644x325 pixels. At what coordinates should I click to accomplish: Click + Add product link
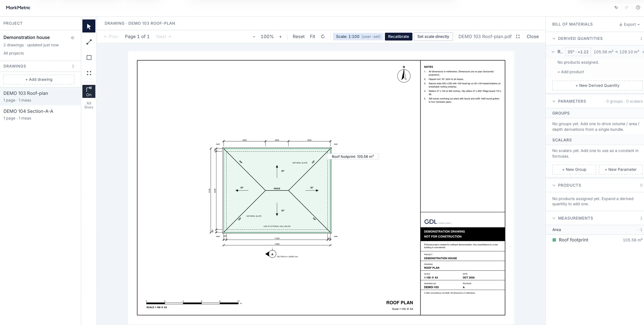click(571, 72)
